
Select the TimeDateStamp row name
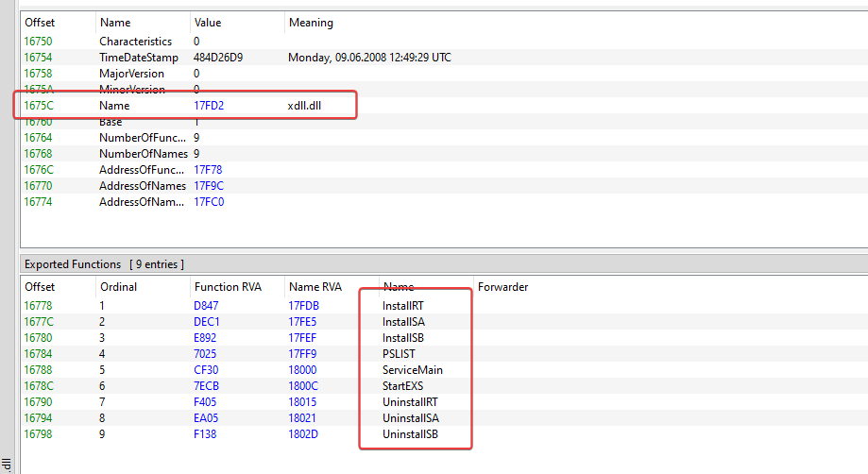click(x=139, y=58)
